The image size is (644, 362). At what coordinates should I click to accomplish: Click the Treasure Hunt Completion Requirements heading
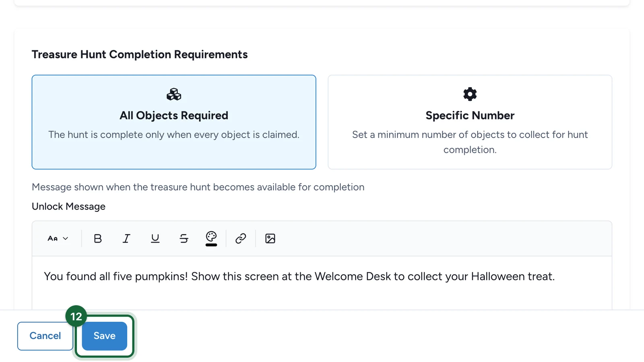(140, 54)
